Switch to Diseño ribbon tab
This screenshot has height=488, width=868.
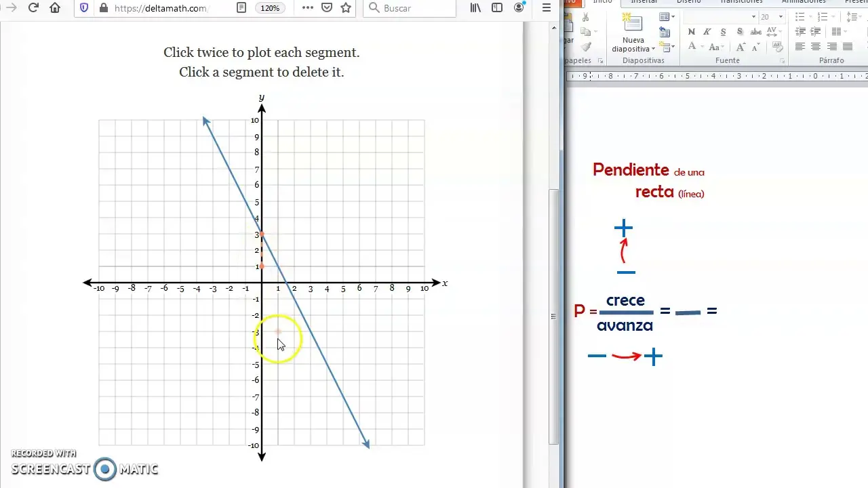point(688,2)
